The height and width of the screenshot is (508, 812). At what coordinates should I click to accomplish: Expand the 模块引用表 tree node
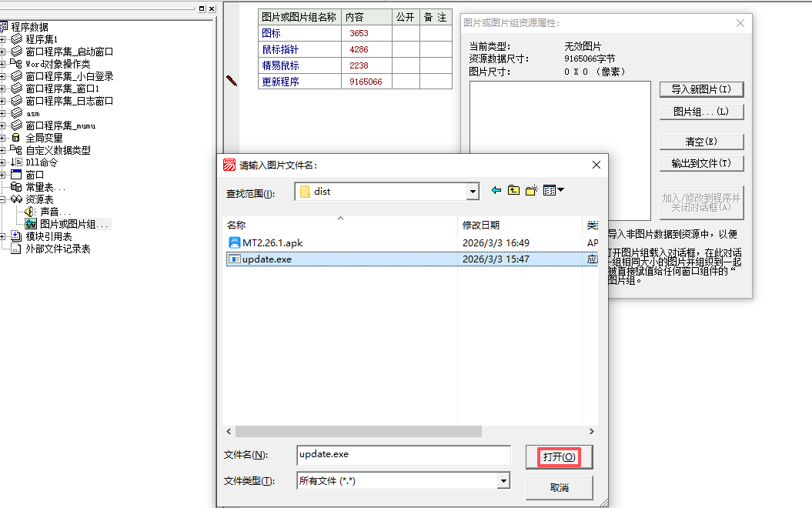[4, 236]
